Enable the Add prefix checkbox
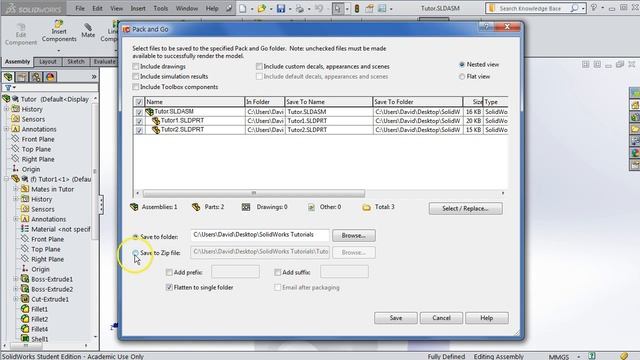The width and height of the screenshot is (640, 360). 169,272
